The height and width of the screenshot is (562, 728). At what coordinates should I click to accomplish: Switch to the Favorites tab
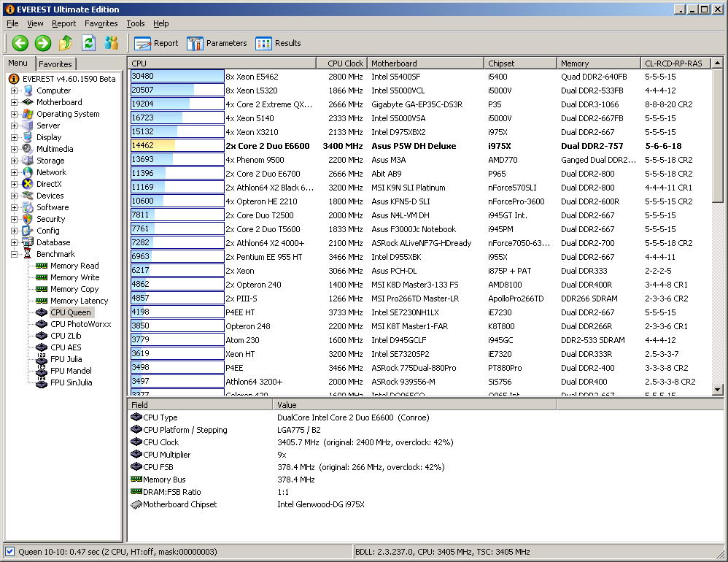click(55, 64)
